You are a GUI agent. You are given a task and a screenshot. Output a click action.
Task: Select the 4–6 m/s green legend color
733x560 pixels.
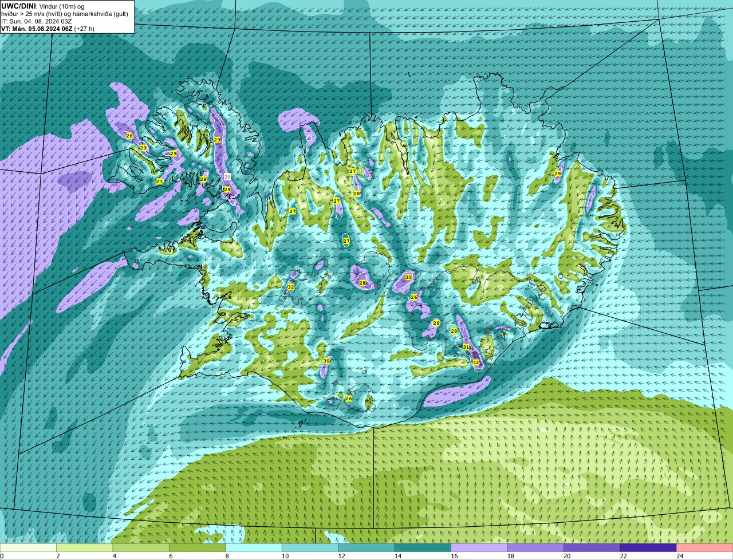coord(141,547)
